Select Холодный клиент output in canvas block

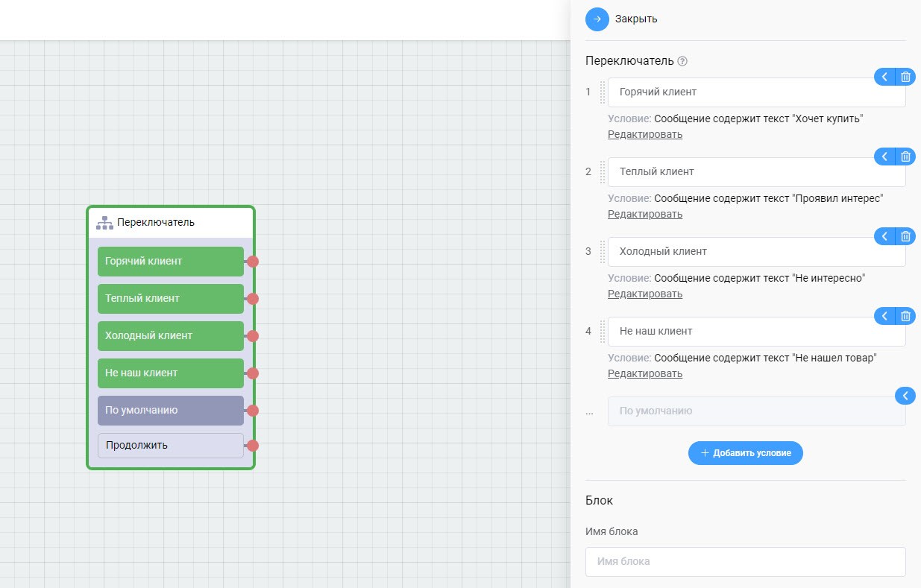170,336
